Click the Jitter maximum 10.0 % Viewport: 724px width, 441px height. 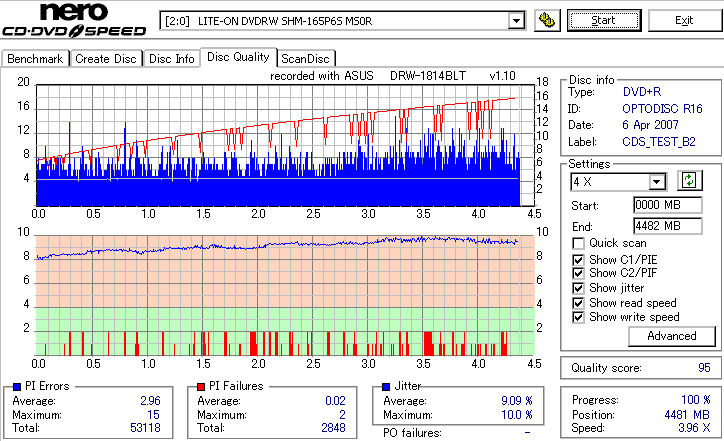click(x=517, y=415)
